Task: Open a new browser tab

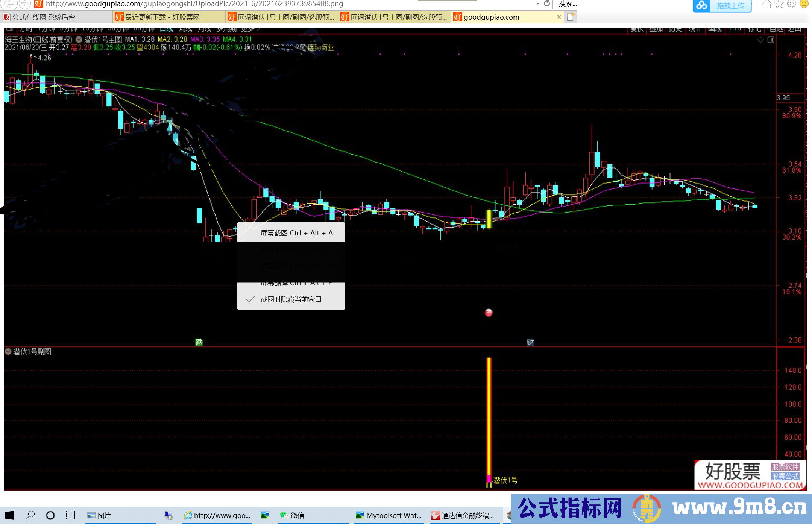Action: (x=571, y=17)
